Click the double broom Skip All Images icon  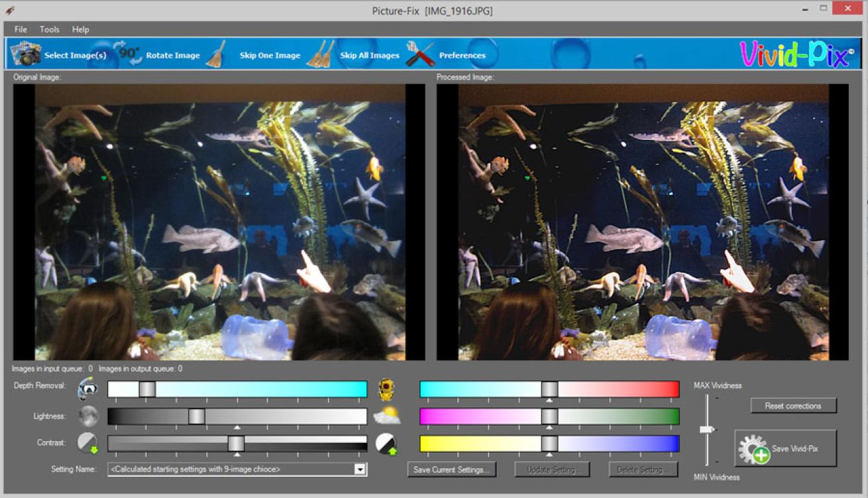point(320,54)
